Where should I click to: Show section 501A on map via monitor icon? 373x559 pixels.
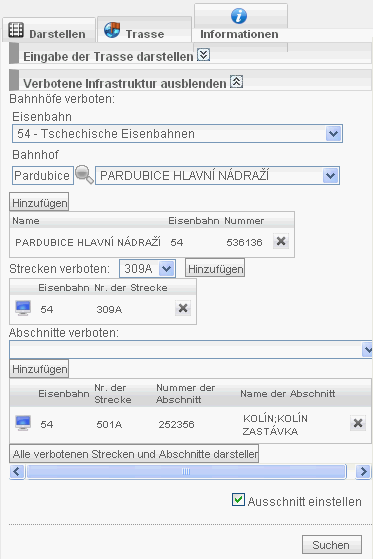[x=23, y=423]
